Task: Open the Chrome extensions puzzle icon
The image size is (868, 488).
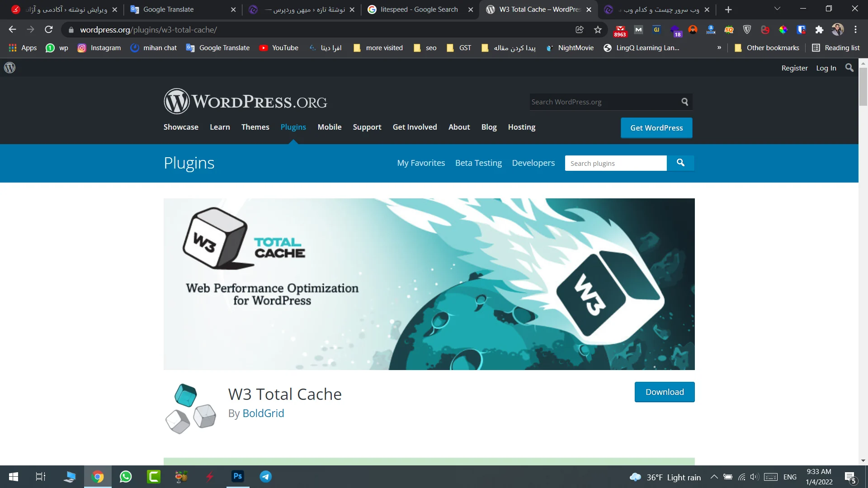Action: 819,30
